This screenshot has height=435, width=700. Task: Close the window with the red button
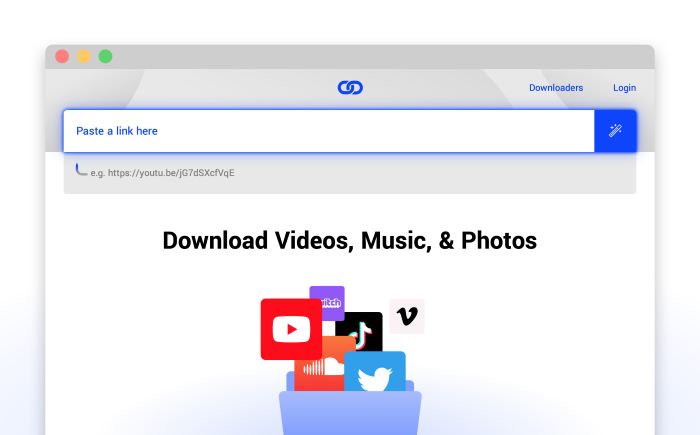coord(62,56)
